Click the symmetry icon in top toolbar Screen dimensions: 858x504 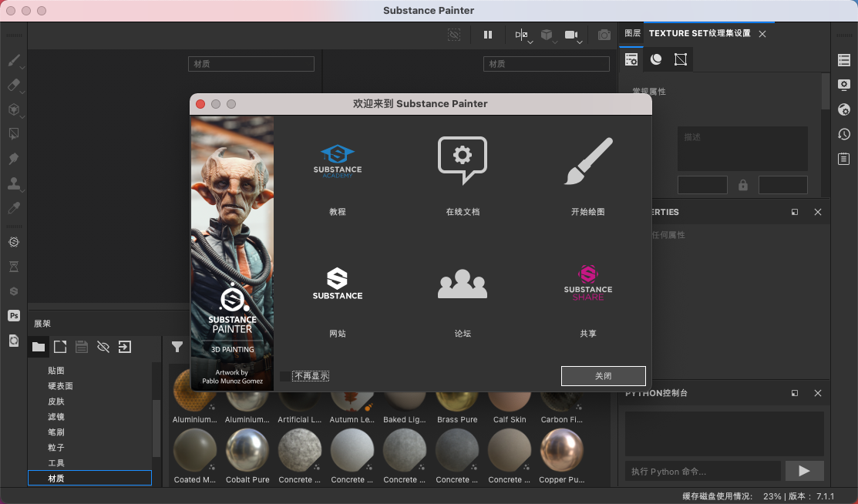point(521,35)
